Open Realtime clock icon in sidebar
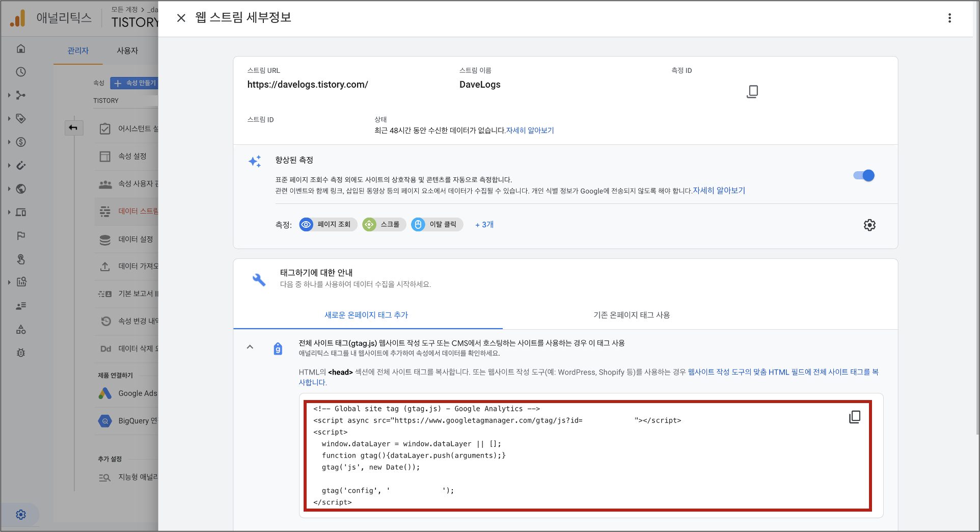The image size is (980, 532). (x=21, y=72)
